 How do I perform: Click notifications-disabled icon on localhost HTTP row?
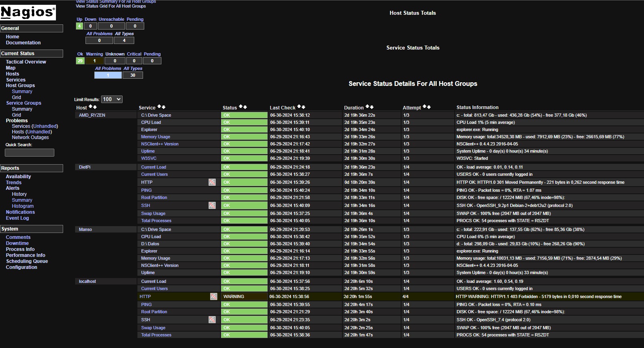tap(214, 296)
